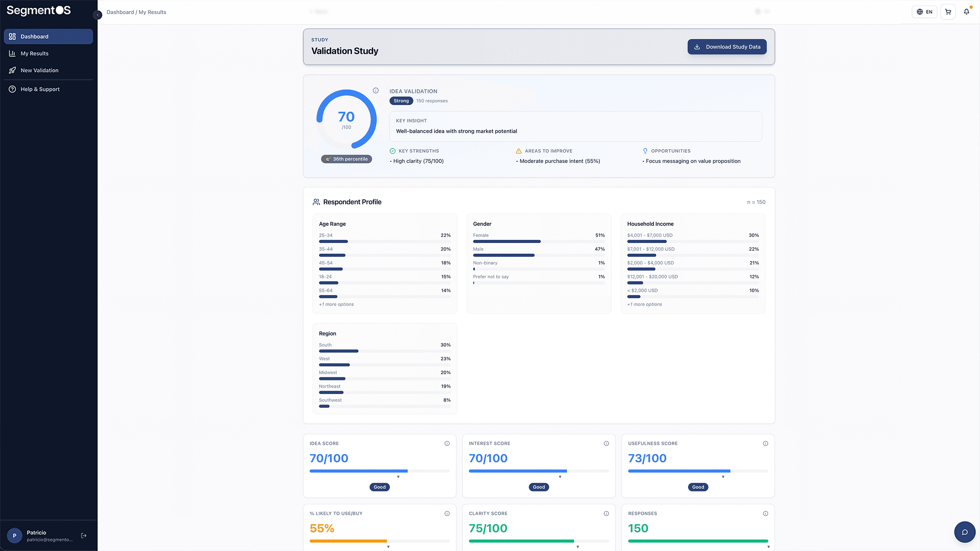Click Dashboard in the breadcrumb
The height and width of the screenshot is (551, 980).
120,12
